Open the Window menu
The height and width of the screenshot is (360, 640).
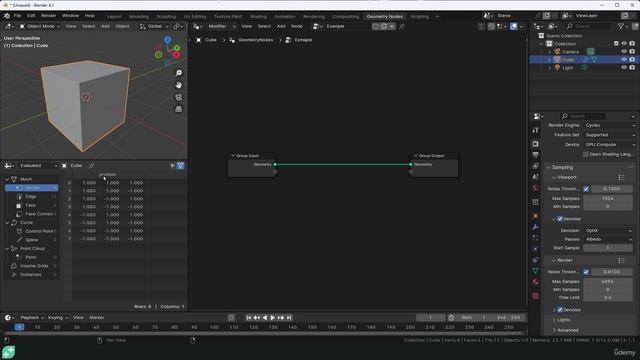[x=70, y=16]
